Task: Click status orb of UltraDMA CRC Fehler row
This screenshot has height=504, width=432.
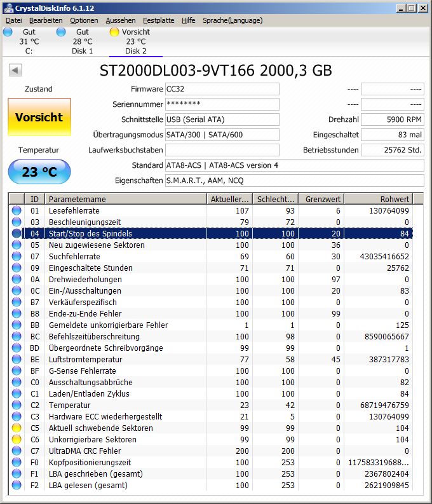Action: (17, 451)
